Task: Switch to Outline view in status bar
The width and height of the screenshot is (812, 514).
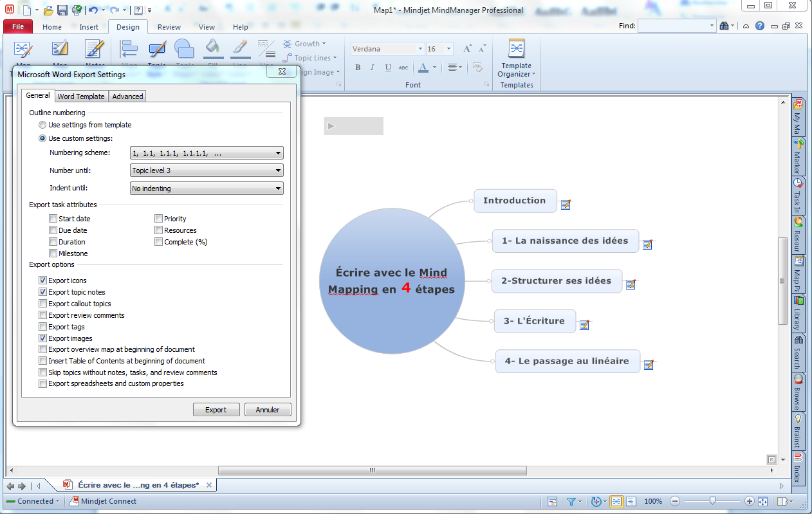Action: tap(631, 501)
